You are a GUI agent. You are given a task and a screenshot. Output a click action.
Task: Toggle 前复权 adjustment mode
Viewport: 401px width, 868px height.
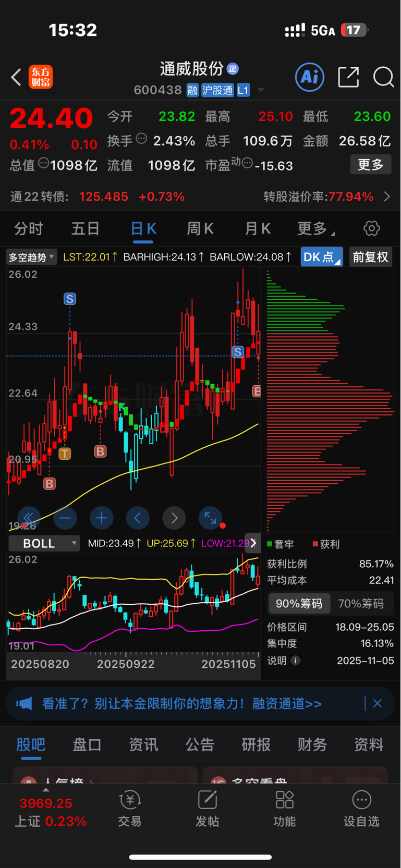pyautogui.click(x=371, y=257)
